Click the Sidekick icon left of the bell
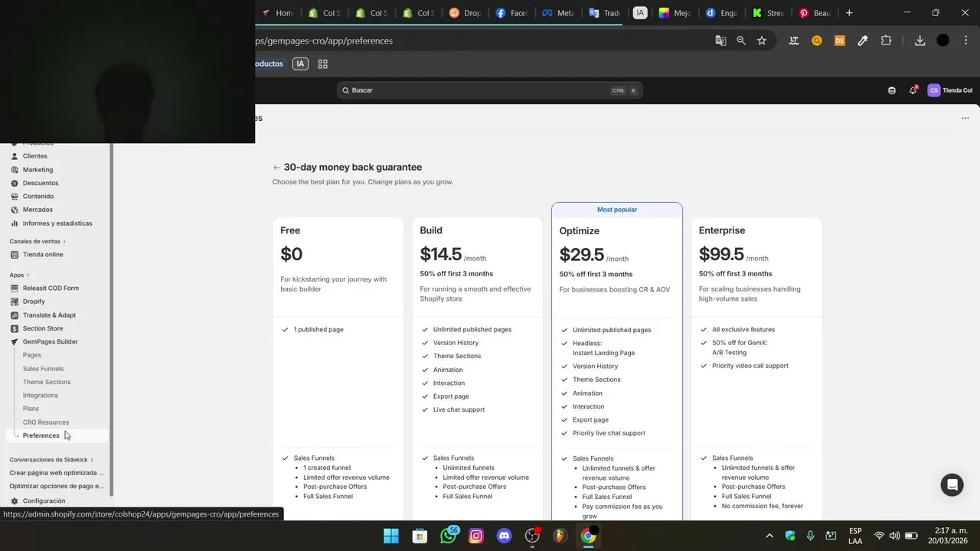This screenshot has width=980, height=551. (892, 90)
